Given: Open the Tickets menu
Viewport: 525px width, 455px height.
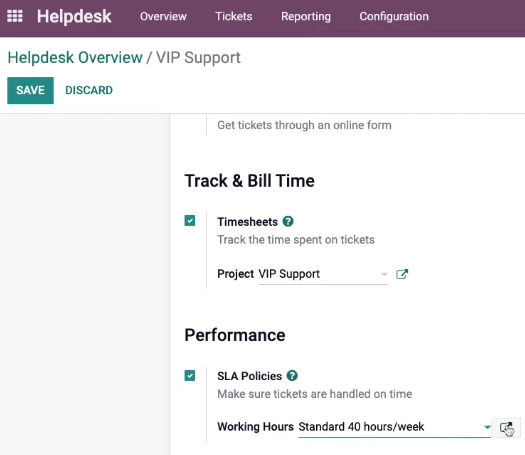Looking at the screenshot, I should tap(234, 16).
